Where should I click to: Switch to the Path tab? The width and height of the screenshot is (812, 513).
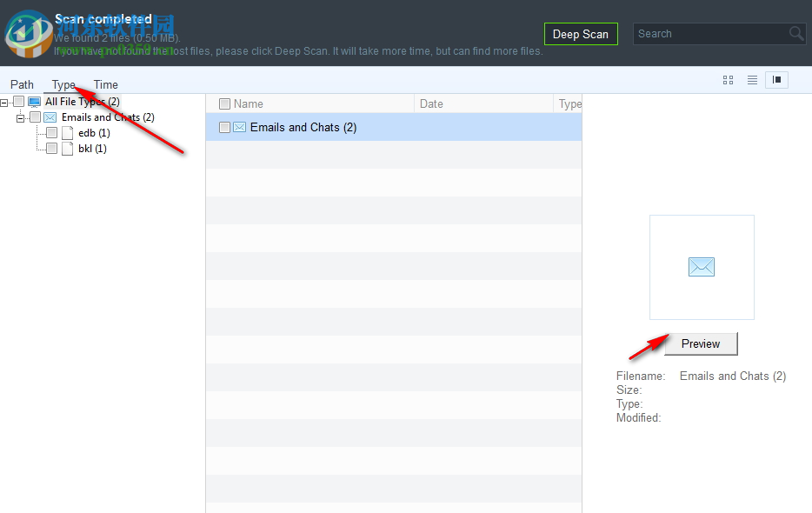tap(21, 84)
